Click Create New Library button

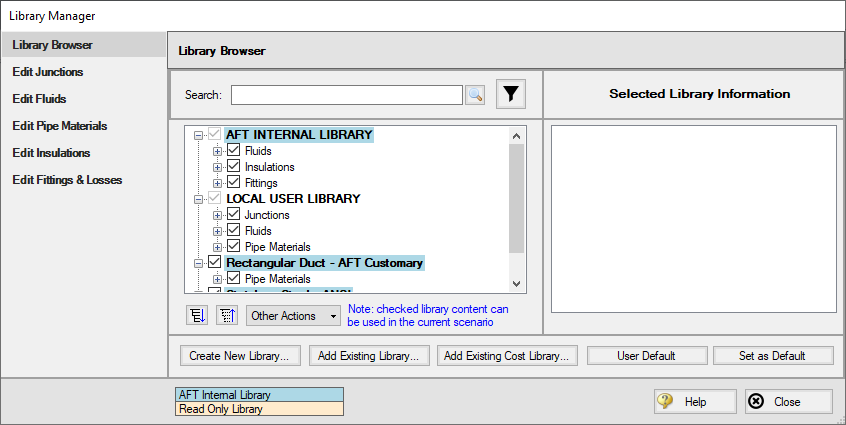click(240, 356)
